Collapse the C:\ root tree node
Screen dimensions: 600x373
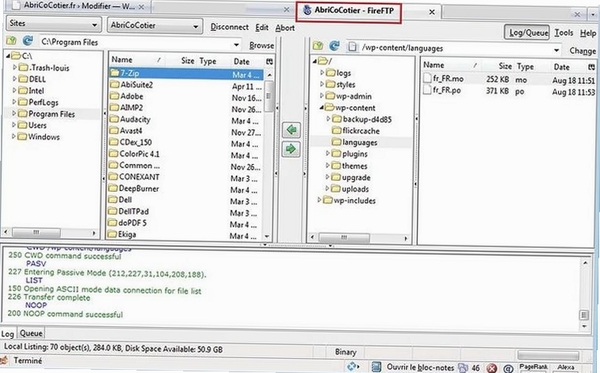8,56
